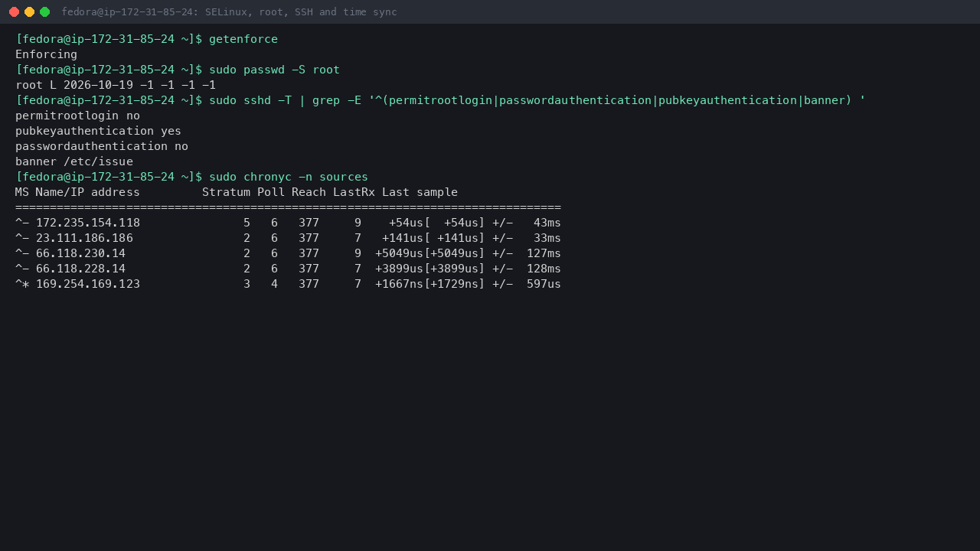Click the 'getenforce' command text

[x=243, y=39]
